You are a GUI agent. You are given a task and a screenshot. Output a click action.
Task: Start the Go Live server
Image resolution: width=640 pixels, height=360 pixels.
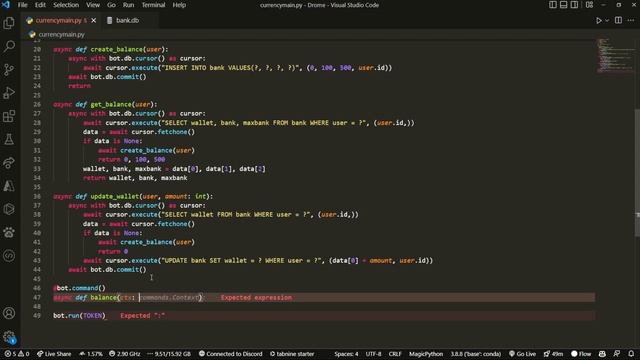coord(522,354)
